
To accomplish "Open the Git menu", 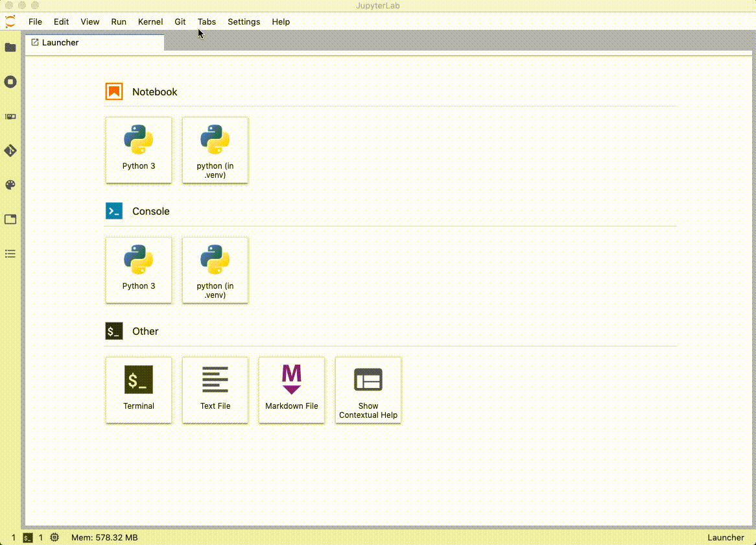I will [180, 21].
